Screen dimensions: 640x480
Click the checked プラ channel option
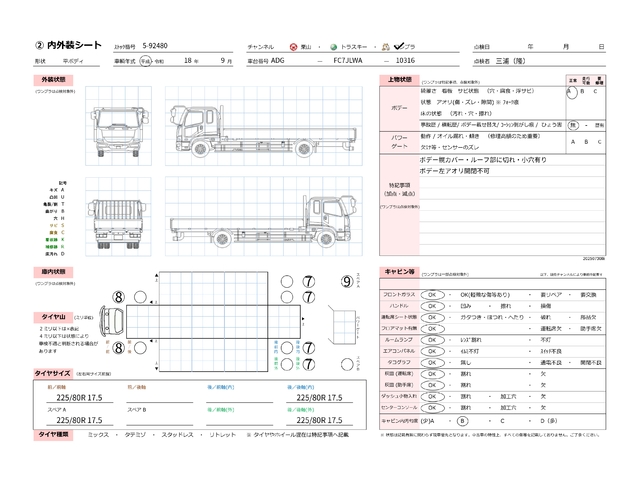(x=399, y=46)
